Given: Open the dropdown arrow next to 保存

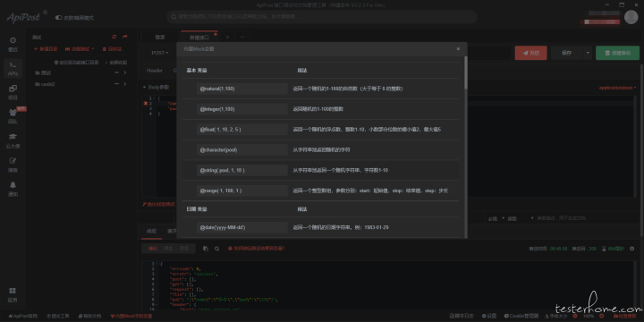Looking at the screenshot, I should click(x=588, y=53).
